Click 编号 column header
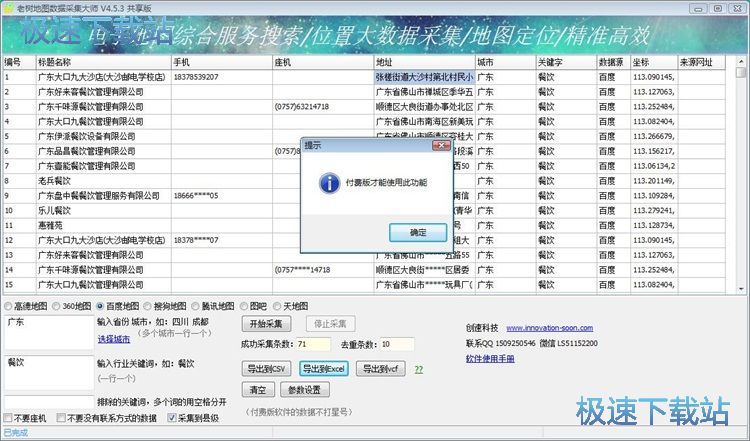The image size is (750, 441). pos(19,62)
